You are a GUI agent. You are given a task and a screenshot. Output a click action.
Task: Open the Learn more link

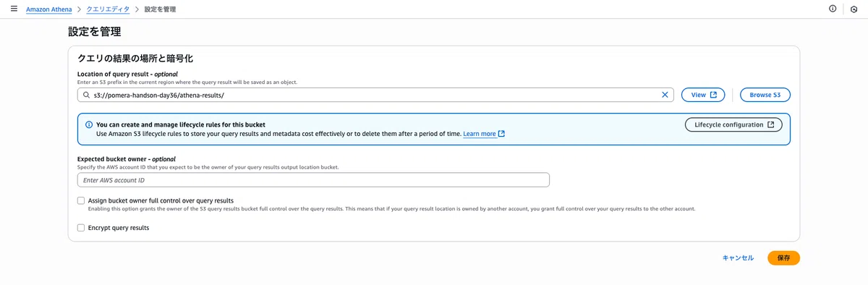coord(480,134)
